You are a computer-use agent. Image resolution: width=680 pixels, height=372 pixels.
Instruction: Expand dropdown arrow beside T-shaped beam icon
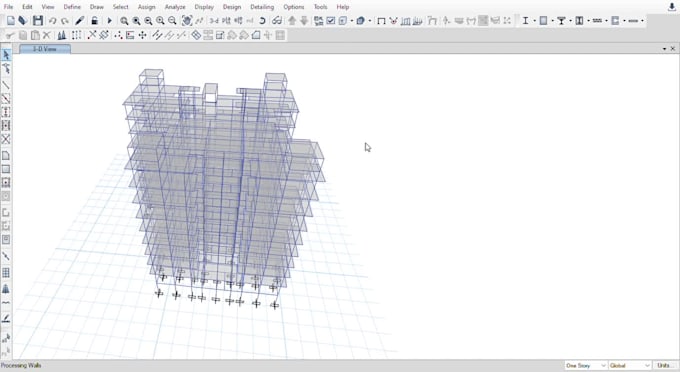click(x=570, y=20)
